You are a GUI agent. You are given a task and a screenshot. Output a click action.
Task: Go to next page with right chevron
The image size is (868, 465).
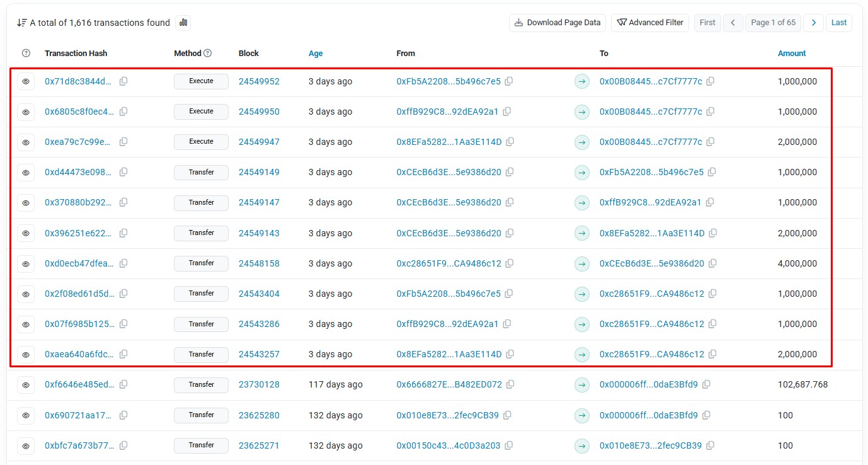tap(813, 23)
